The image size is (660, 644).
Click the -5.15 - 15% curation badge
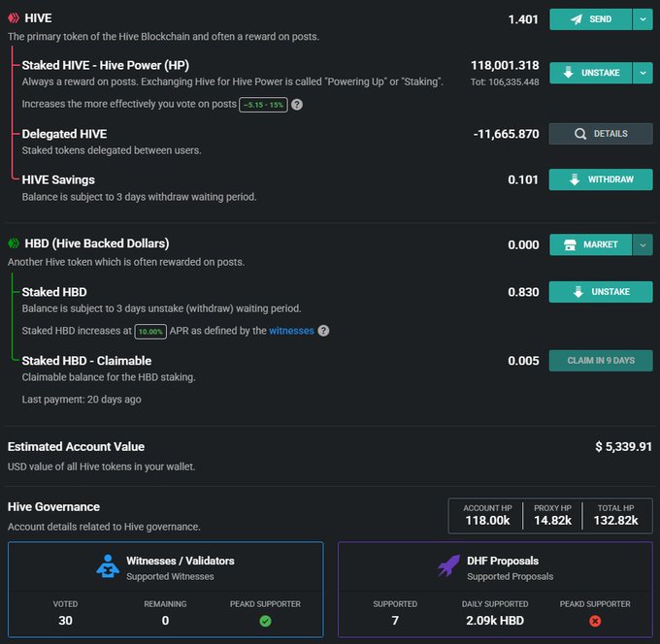click(x=263, y=105)
